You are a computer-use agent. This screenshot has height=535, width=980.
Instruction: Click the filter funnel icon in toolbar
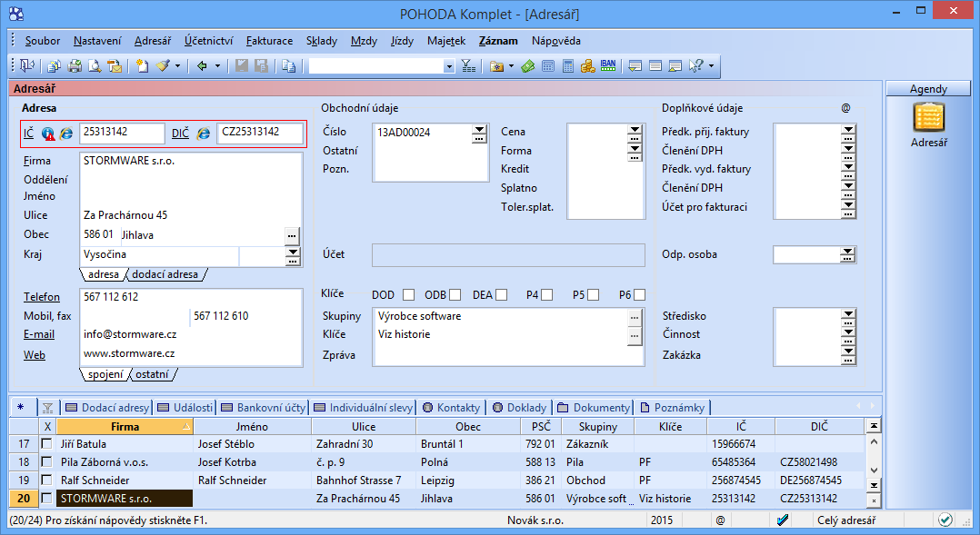[468, 65]
